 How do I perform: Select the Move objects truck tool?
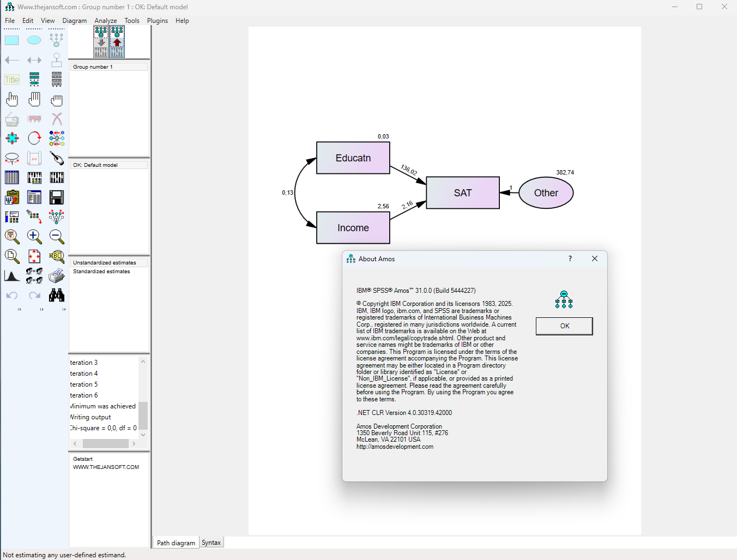tap(34, 119)
